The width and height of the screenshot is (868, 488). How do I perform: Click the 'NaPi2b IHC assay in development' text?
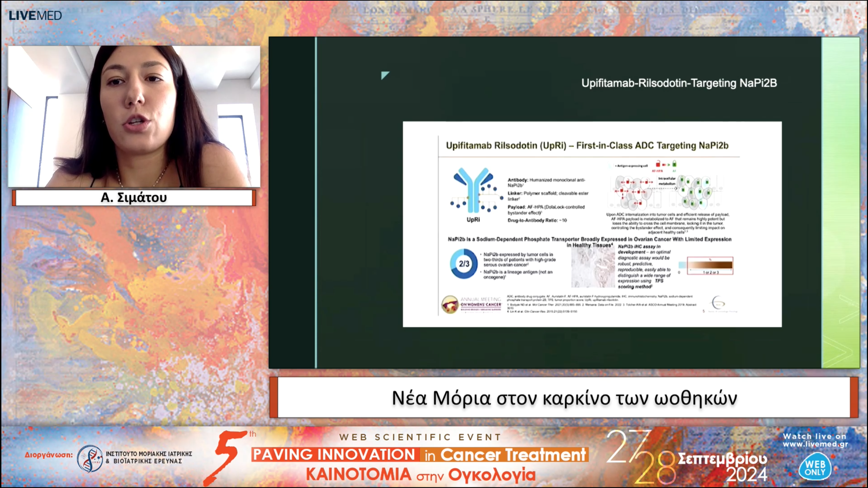tap(644, 267)
